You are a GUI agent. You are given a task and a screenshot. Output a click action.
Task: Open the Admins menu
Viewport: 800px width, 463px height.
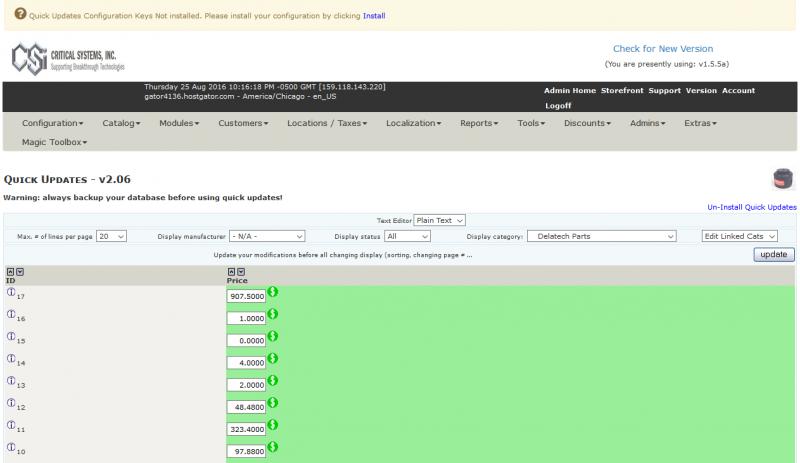point(647,123)
